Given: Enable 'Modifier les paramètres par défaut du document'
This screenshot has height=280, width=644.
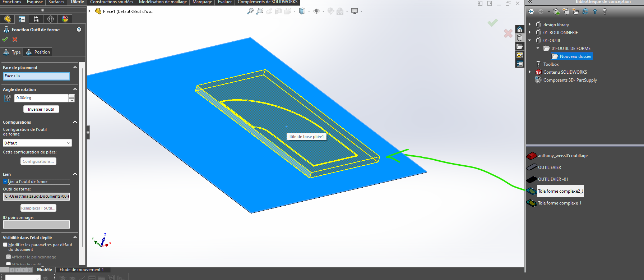Looking at the screenshot, I should [5, 245].
